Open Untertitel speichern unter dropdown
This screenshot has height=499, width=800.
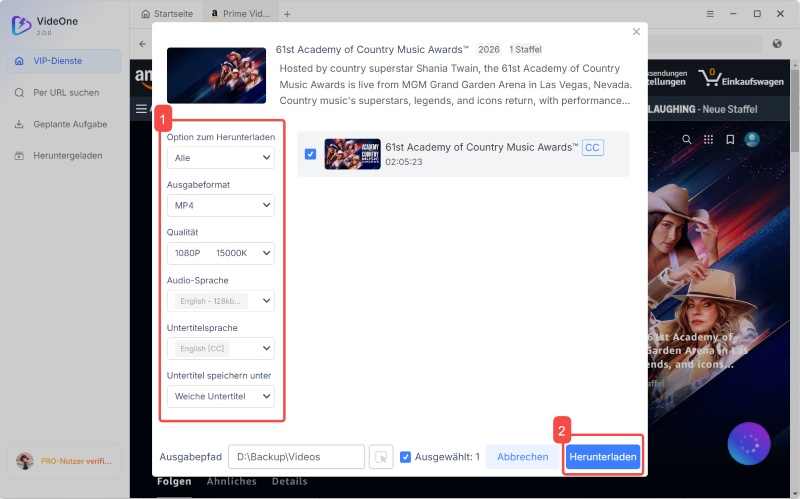221,396
